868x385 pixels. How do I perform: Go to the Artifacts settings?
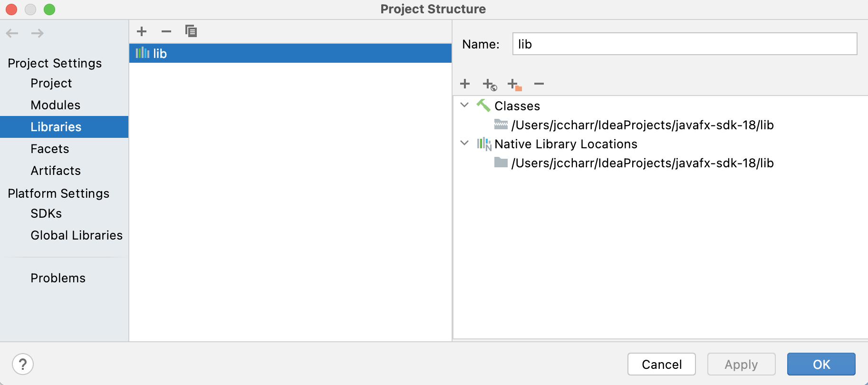click(56, 171)
